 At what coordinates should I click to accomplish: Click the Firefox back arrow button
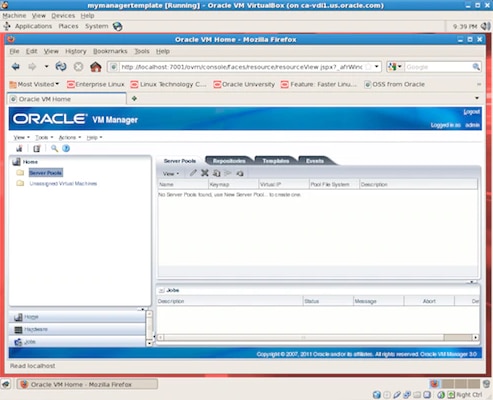coord(15,67)
